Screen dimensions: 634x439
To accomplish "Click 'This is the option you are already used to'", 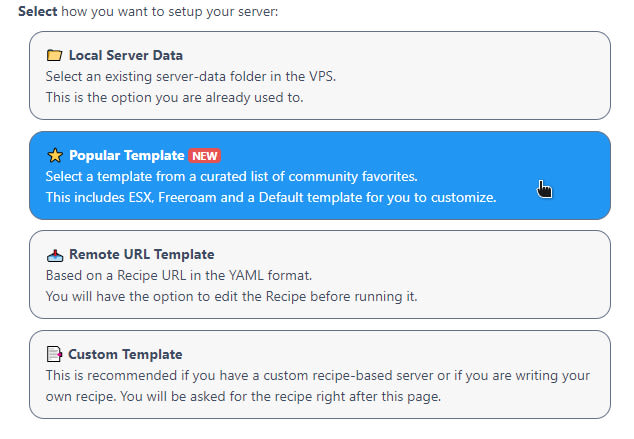I will [174, 97].
